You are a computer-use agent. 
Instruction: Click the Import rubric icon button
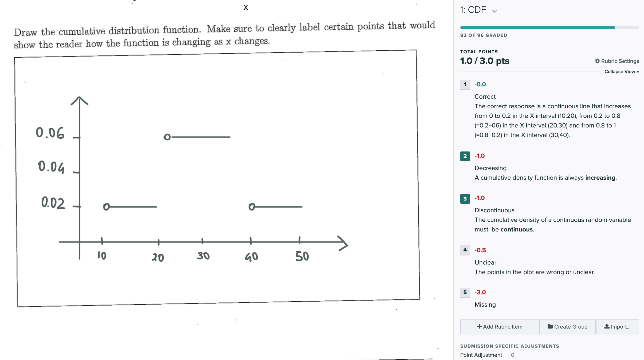(x=617, y=326)
